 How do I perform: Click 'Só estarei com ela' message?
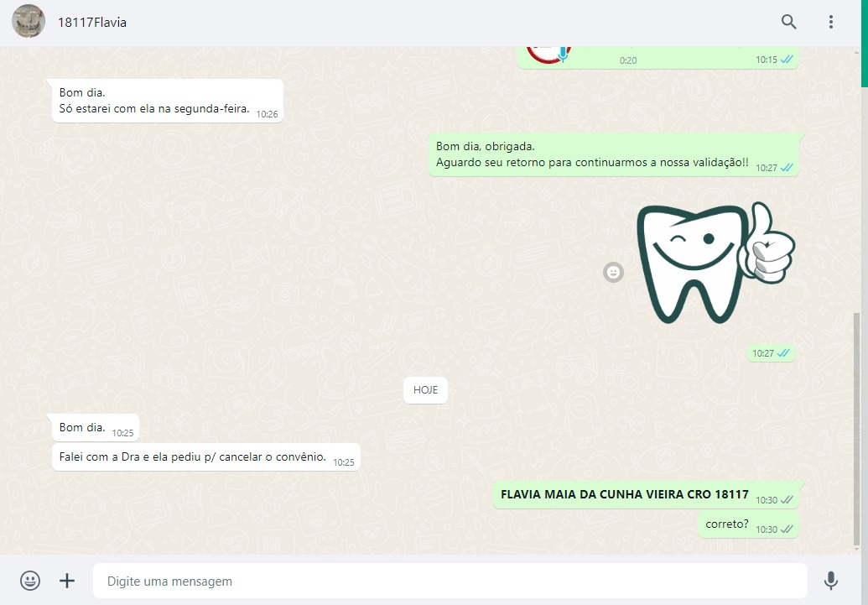click(155, 107)
